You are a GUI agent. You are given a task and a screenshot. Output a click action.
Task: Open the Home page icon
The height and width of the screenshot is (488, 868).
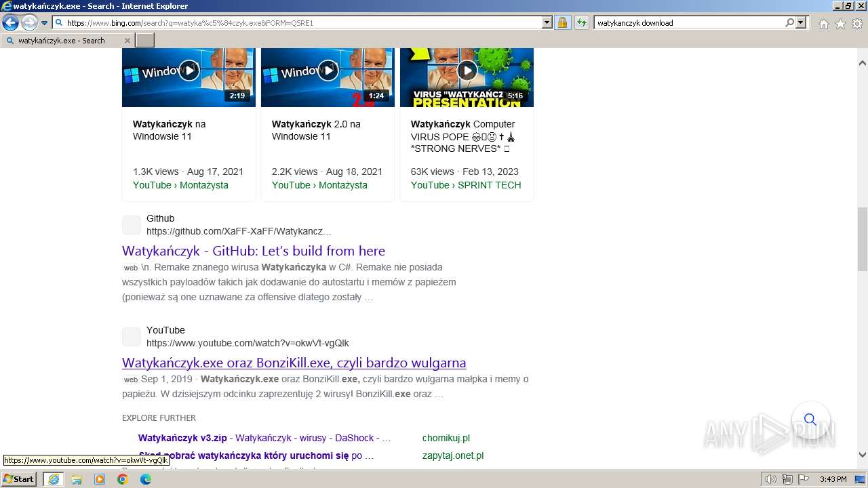pos(823,24)
